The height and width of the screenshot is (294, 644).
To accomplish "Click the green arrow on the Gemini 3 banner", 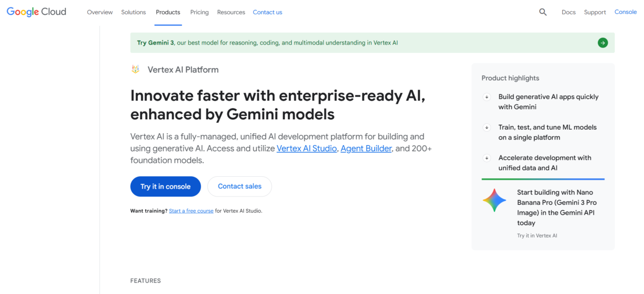I will 602,43.
